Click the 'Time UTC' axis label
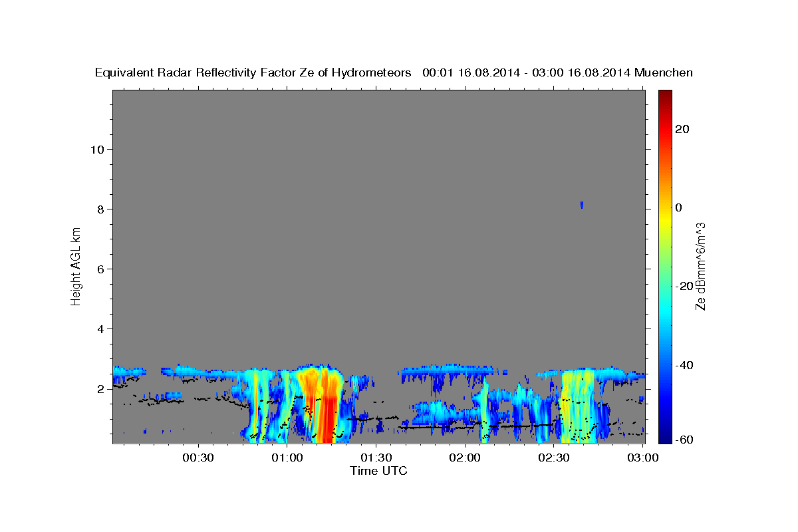The width and height of the screenshot is (798, 532). click(x=378, y=471)
